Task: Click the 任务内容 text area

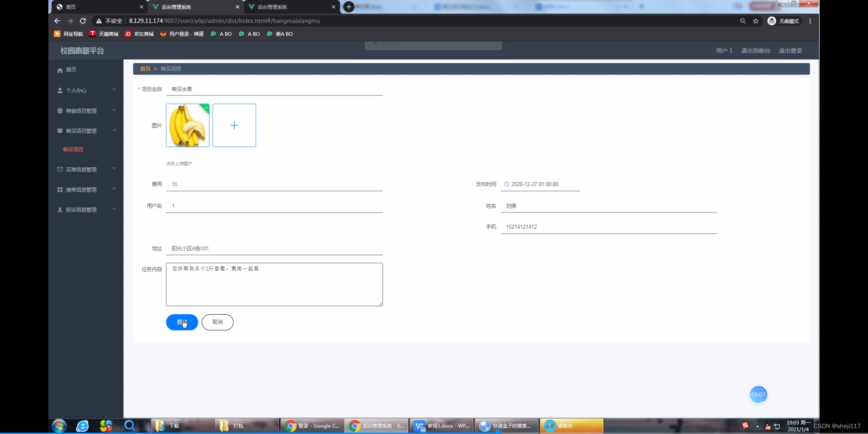Action: [274, 284]
